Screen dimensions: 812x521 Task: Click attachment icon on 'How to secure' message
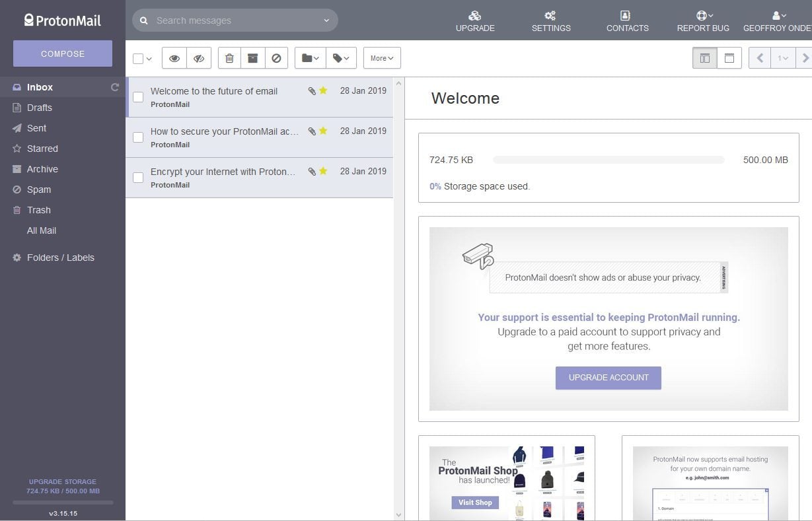click(x=312, y=131)
